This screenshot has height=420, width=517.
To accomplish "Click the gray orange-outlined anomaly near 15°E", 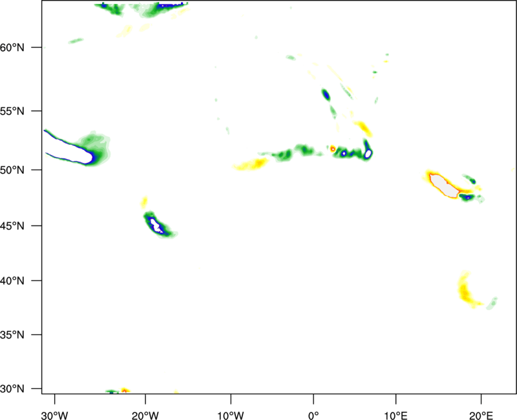I will [x=443, y=185].
